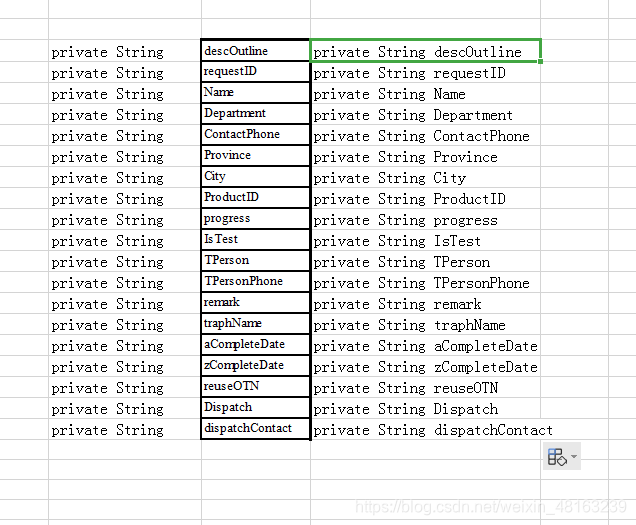Click the bordered cell 'TPerson'
This screenshot has width=636, height=525.
tap(256, 261)
